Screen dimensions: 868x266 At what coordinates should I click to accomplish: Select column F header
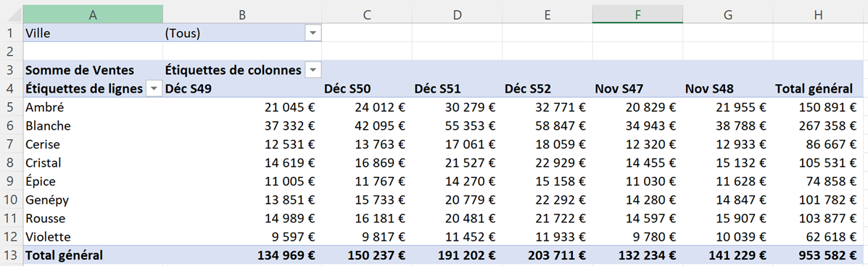tap(637, 17)
